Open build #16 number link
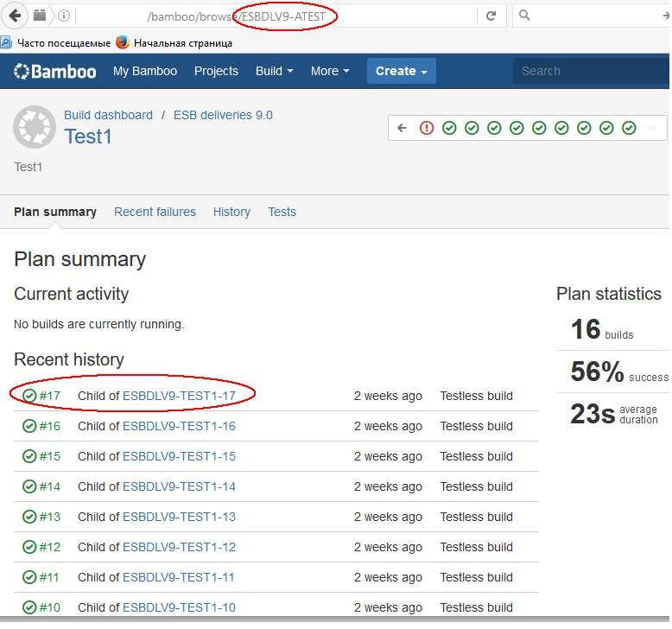Image resolution: width=672 pixels, height=629 pixels. tap(50, 426)
